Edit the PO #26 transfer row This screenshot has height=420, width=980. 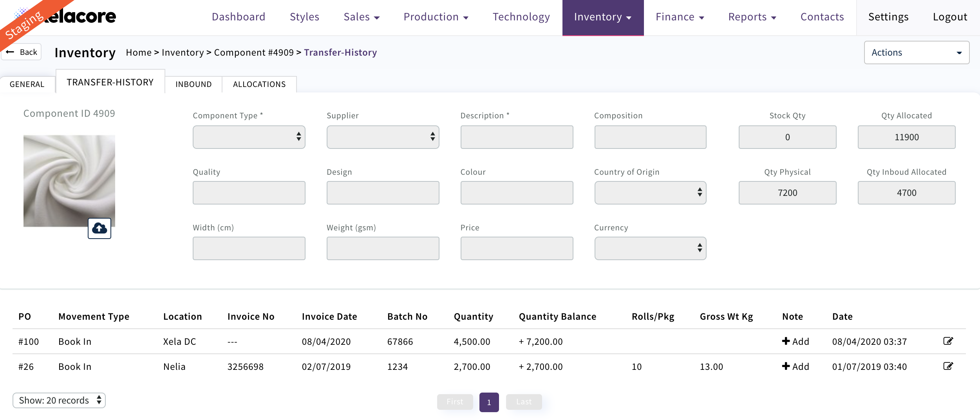948,366
